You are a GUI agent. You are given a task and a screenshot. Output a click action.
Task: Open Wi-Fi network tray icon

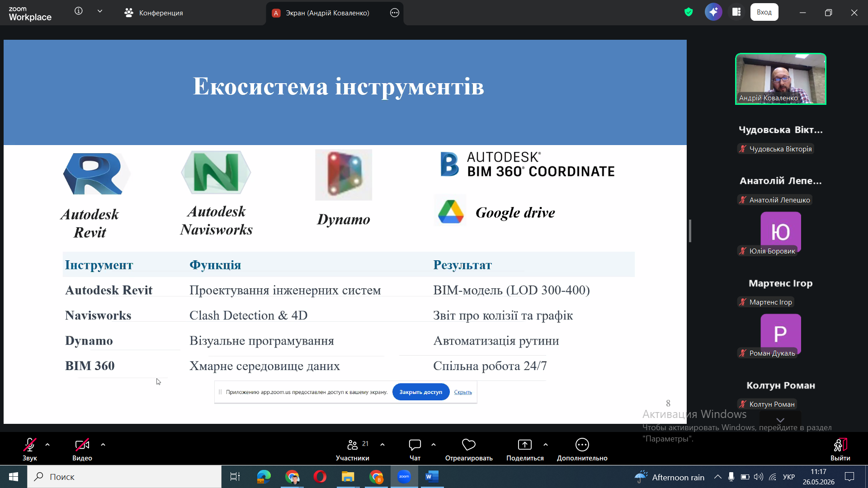773,477
